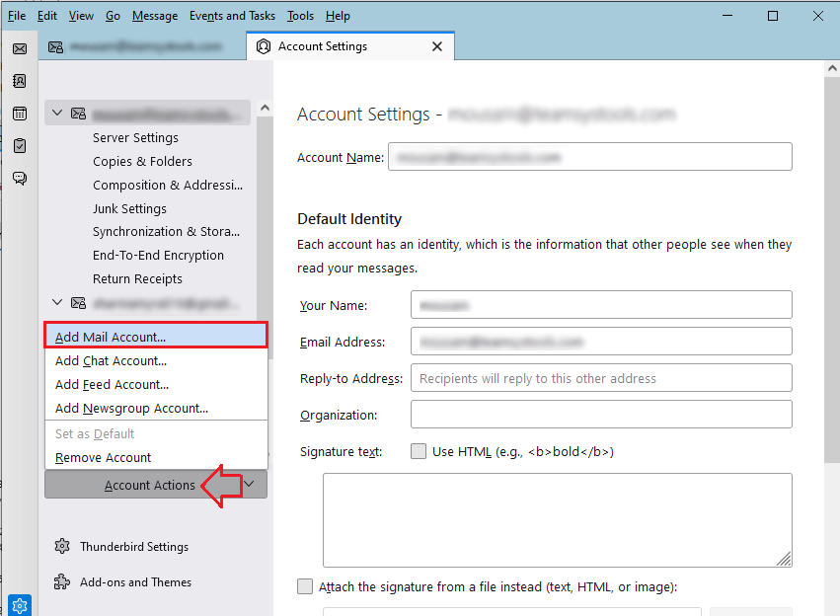Open the File menu
The image size is (840, 616).
[x=17, y=16]
